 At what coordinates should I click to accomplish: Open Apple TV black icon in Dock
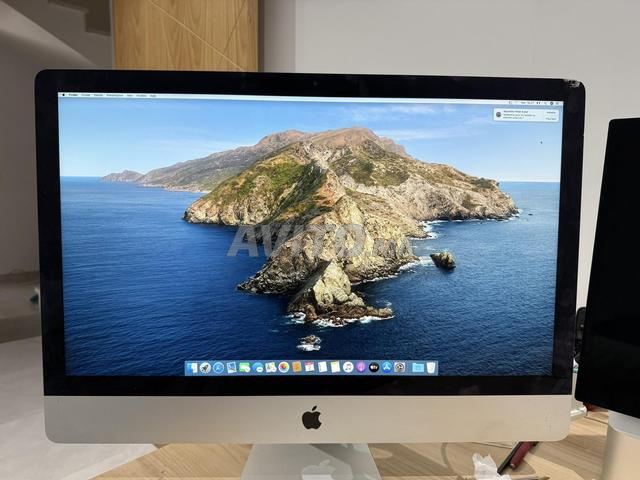pos(374,367)
